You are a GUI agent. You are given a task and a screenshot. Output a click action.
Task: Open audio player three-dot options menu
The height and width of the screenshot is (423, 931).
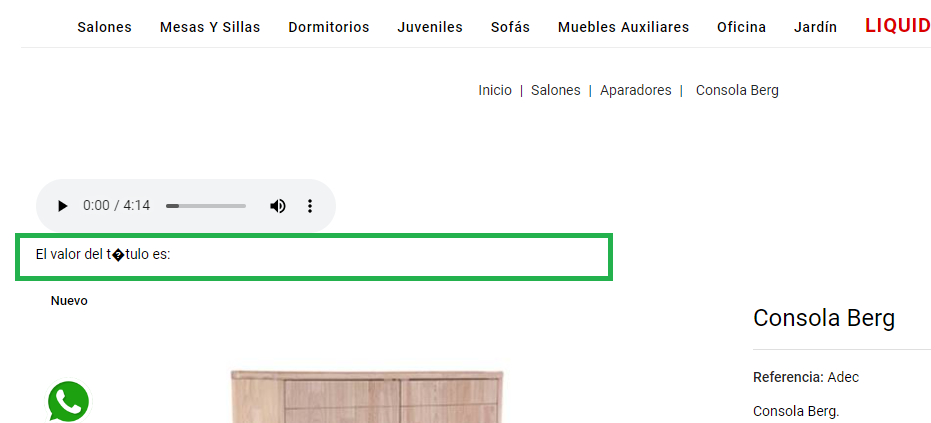309,206
